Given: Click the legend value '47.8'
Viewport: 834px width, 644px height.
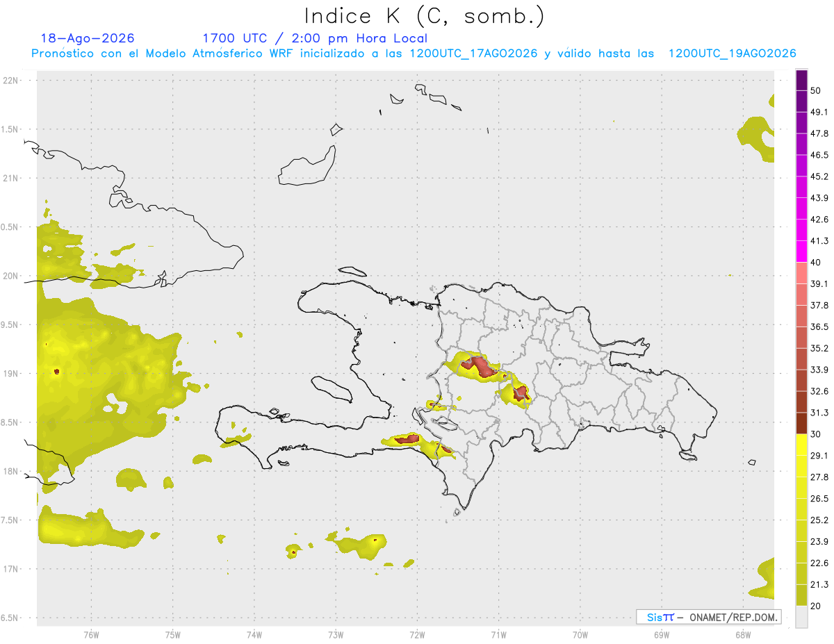Looking at the screenshot, I should point(819,133).
